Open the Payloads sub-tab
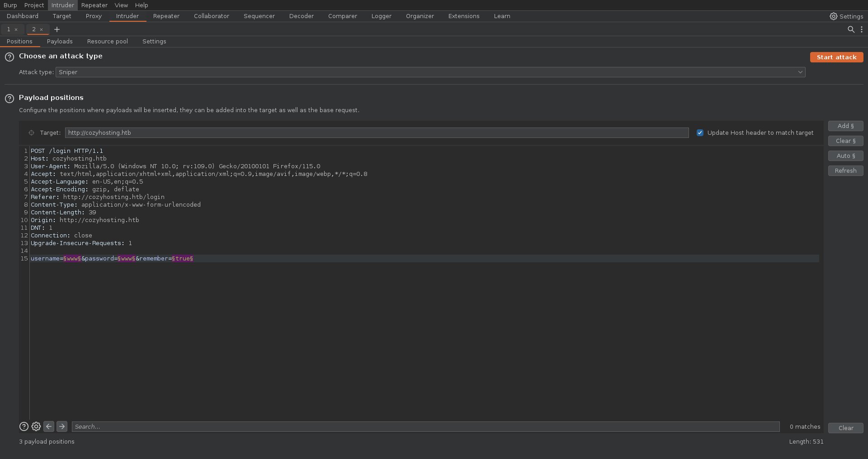The image size is (868, 459). 60,42
